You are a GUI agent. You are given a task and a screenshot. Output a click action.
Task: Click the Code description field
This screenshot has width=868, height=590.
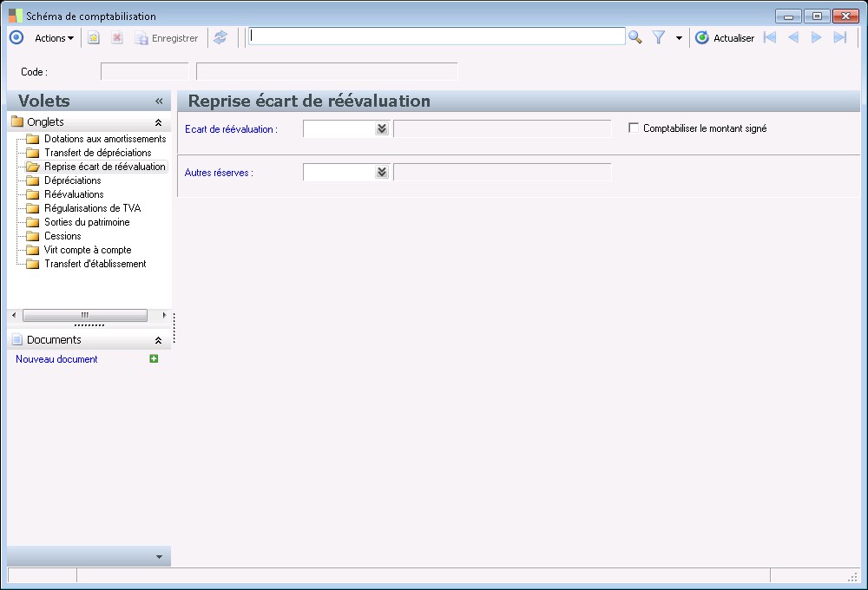pos(327,71)
